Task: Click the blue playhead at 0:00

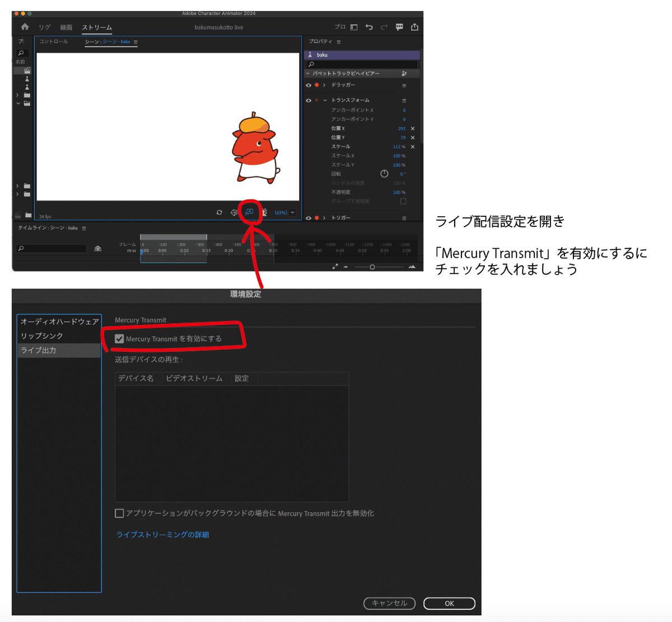Action: point(142,251)
